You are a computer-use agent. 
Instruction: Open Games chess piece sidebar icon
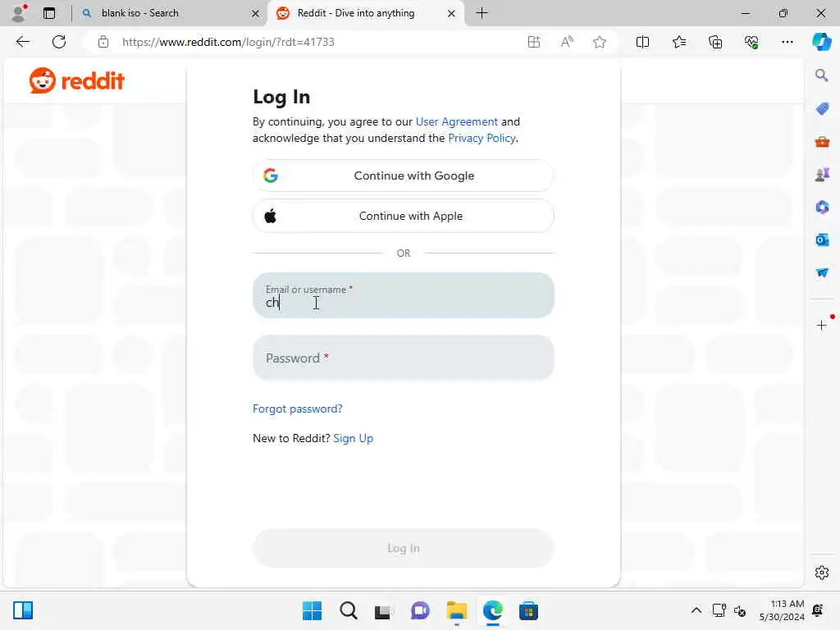pyautogui.click(x=822, y=174)
